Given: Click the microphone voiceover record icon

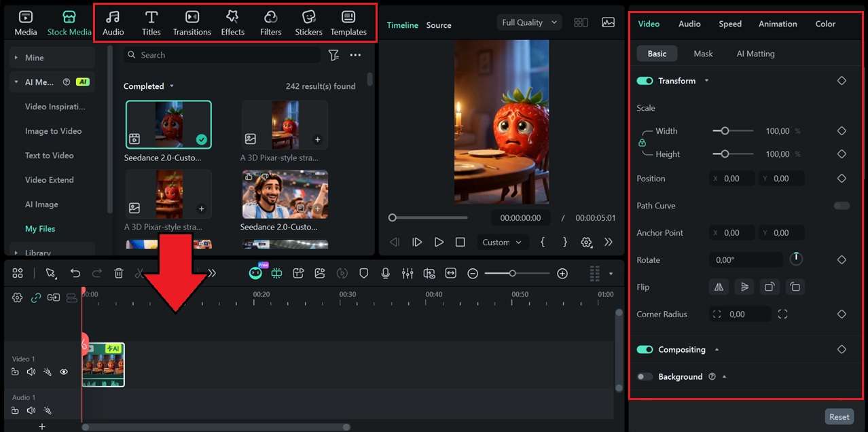Looking at the screenshot, I should 386,273.
